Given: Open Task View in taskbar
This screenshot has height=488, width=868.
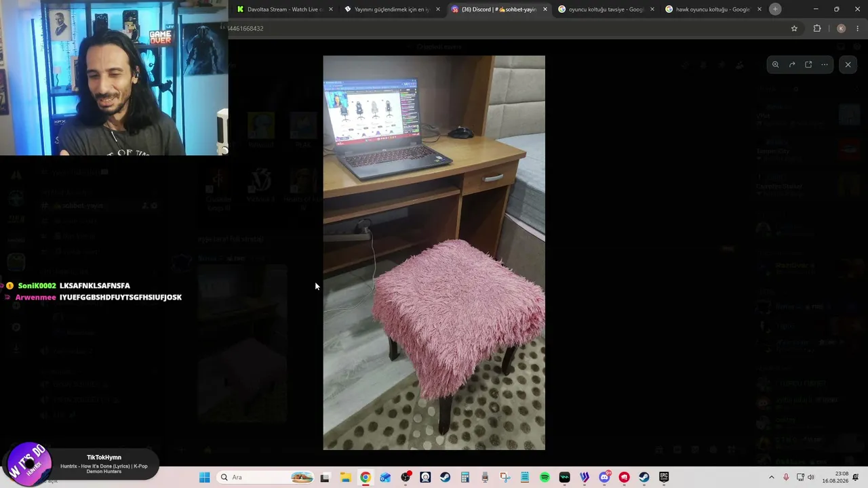Looking at the screenshot, I should pos(325,477).
